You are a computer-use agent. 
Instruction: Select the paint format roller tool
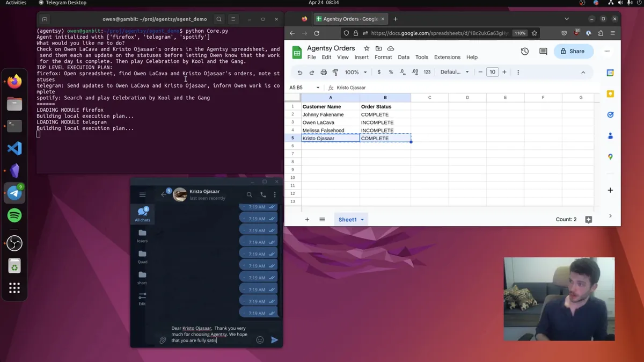tap(335, 72)
